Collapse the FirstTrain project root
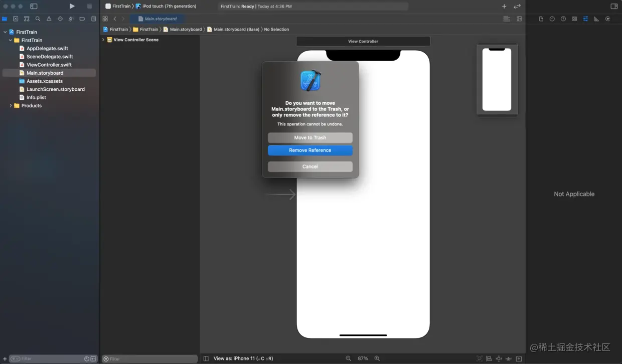Screen dimensions: 622x364 (x=5, y=32)
